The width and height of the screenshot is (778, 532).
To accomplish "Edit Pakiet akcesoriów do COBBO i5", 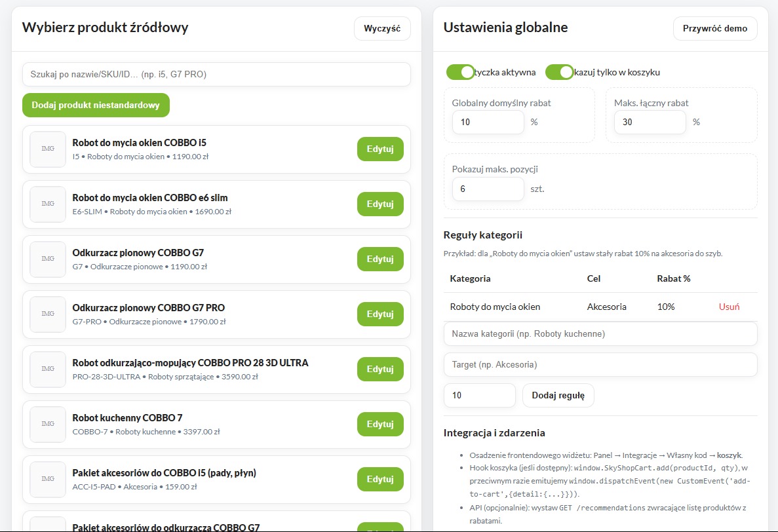I will click(379, 480).
